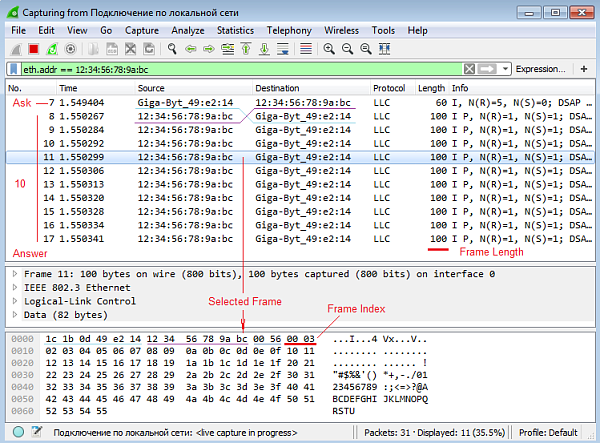Click the Expression... button

[540, 69]
